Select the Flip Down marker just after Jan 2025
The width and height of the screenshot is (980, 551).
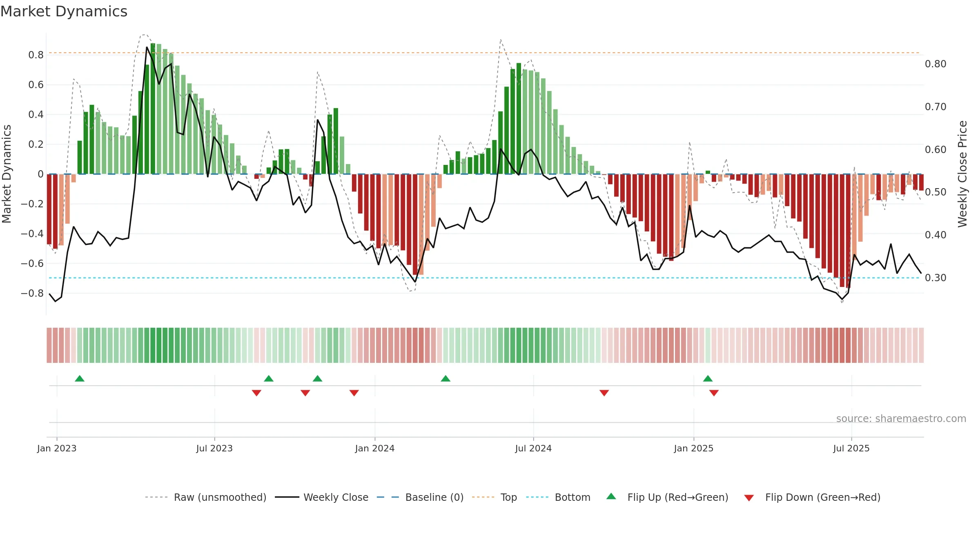click(x=714, y=393)
